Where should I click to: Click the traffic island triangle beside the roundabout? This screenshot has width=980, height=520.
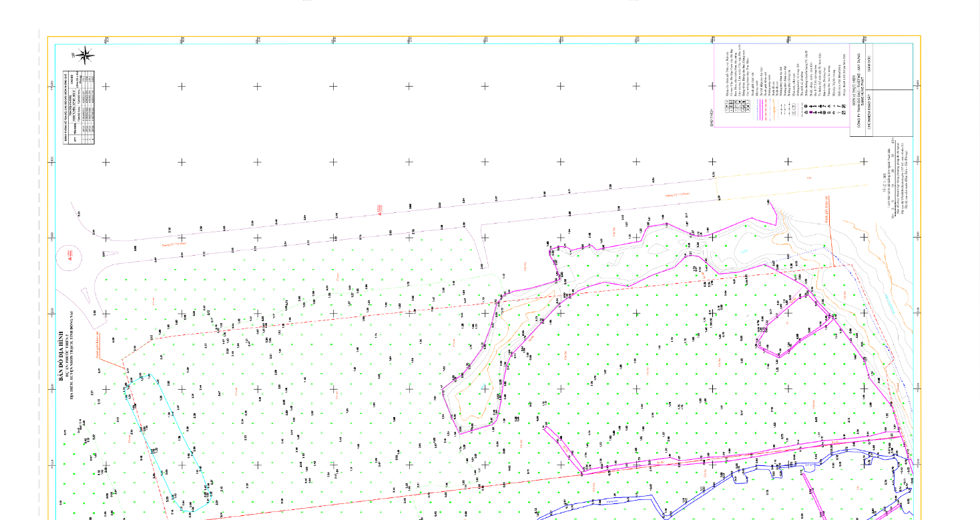[x=86, y=295]
